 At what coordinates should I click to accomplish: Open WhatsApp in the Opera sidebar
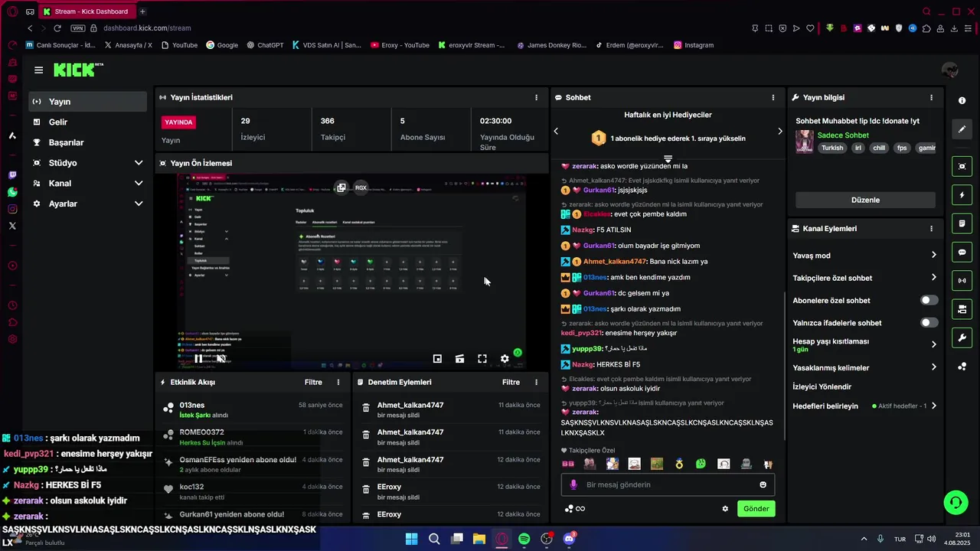[12, 192]
